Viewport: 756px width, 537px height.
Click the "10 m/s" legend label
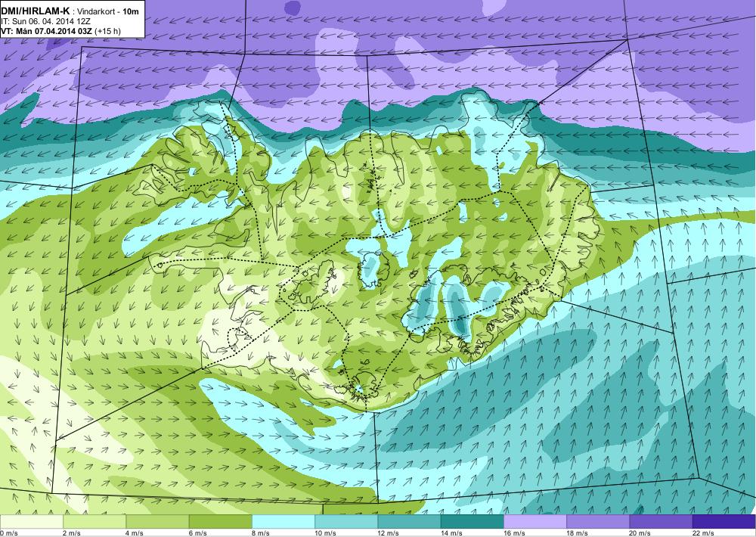click(x=325, y=533)
